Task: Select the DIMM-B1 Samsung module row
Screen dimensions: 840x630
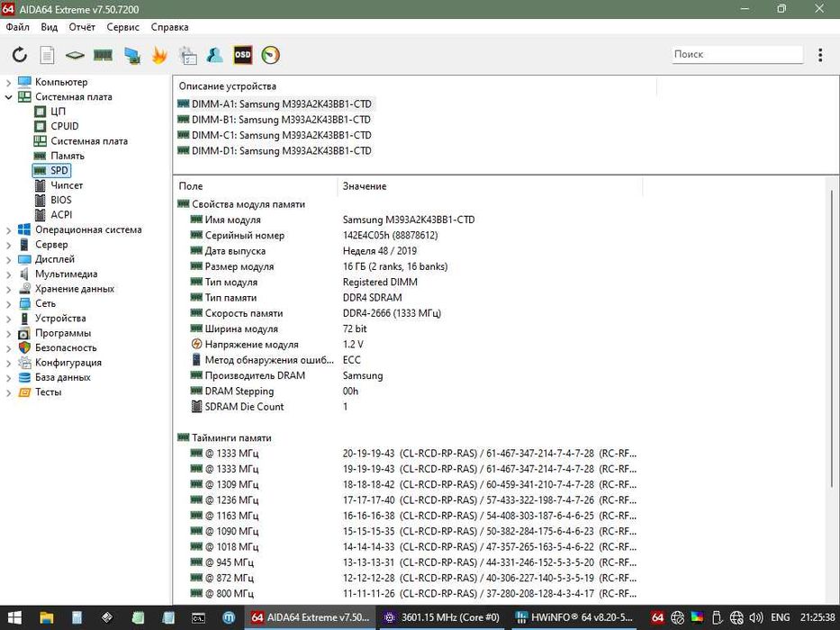Action: coord(275,120)
